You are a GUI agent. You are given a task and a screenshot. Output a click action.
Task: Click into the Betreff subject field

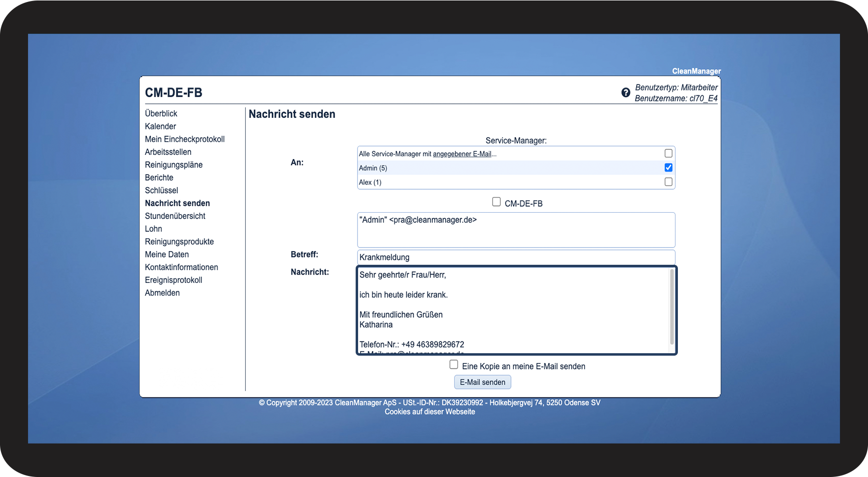(516, 257)
